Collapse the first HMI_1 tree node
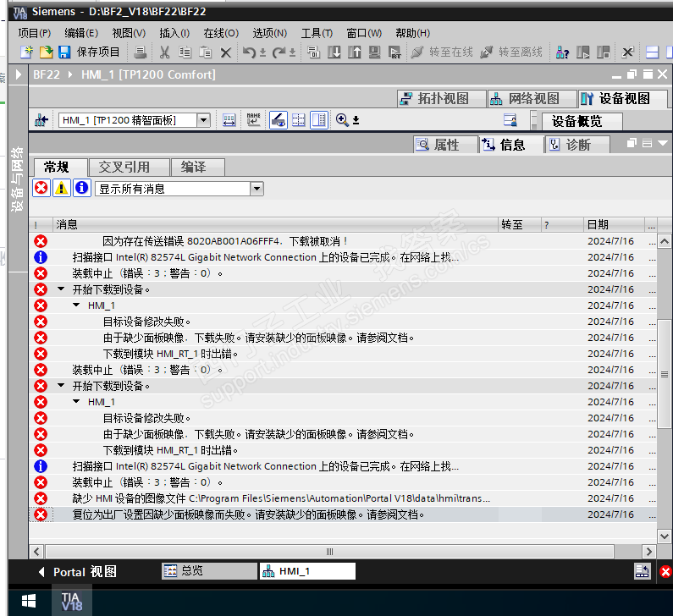 pos(76,305)
